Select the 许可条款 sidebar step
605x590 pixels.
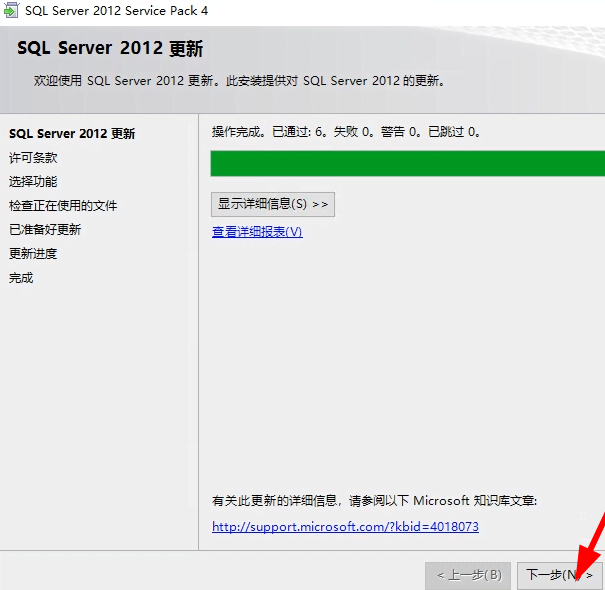click(x=33, y=158)
